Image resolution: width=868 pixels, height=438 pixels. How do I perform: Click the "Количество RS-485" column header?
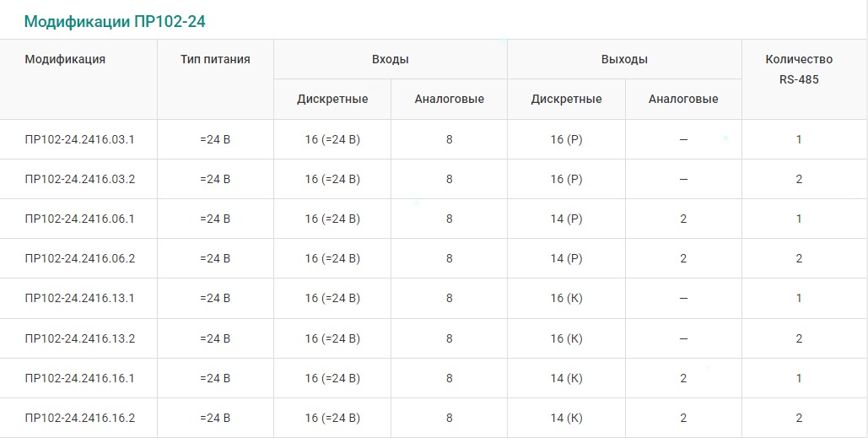coord(799,69)
